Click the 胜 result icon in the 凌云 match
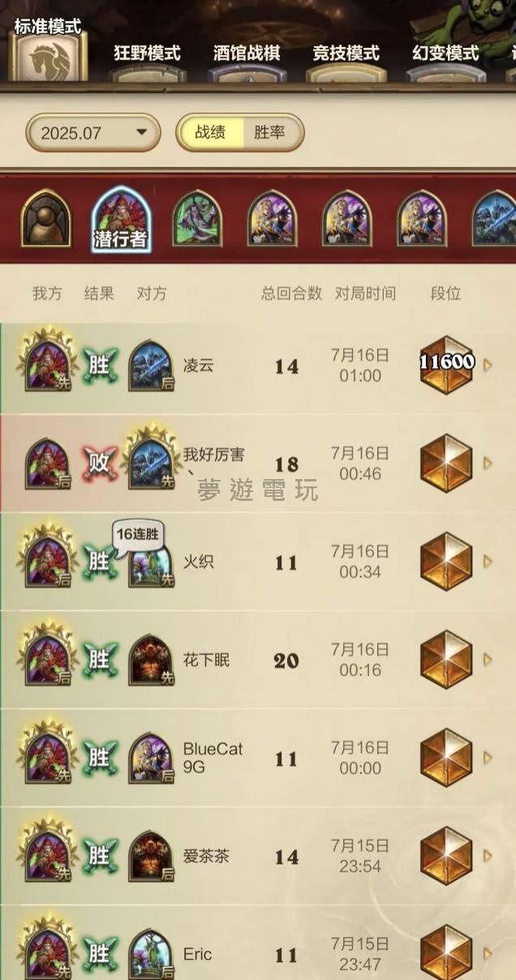The height and width of the screenshot is (980, 516). pyautogui.click(x=99, y=365)
